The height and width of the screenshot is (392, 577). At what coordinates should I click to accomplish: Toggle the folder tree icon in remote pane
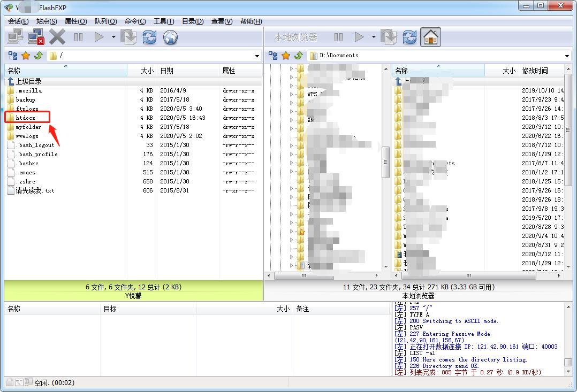point(13,56)
